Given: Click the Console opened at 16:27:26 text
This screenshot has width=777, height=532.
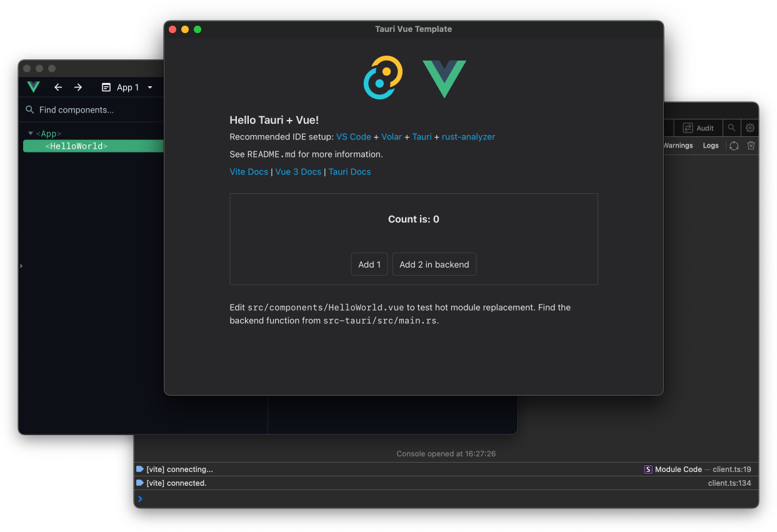Looking at the screenshot, I should [x=446, y=454].
